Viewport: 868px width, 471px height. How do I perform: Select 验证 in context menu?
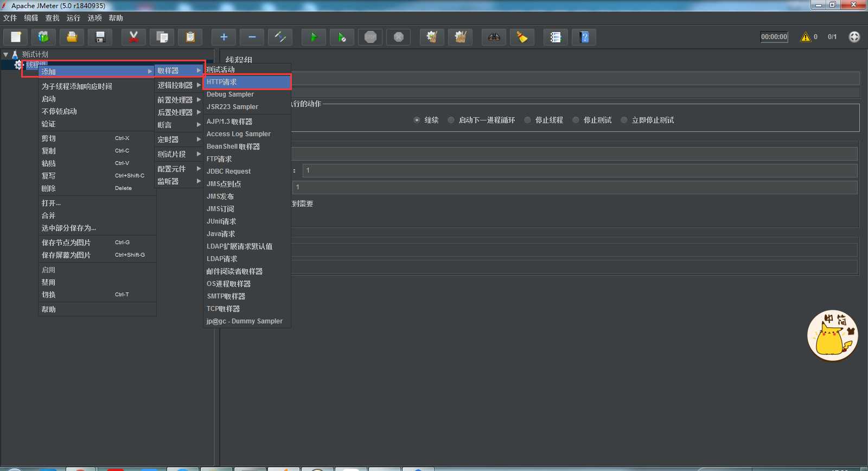[97, 124]
